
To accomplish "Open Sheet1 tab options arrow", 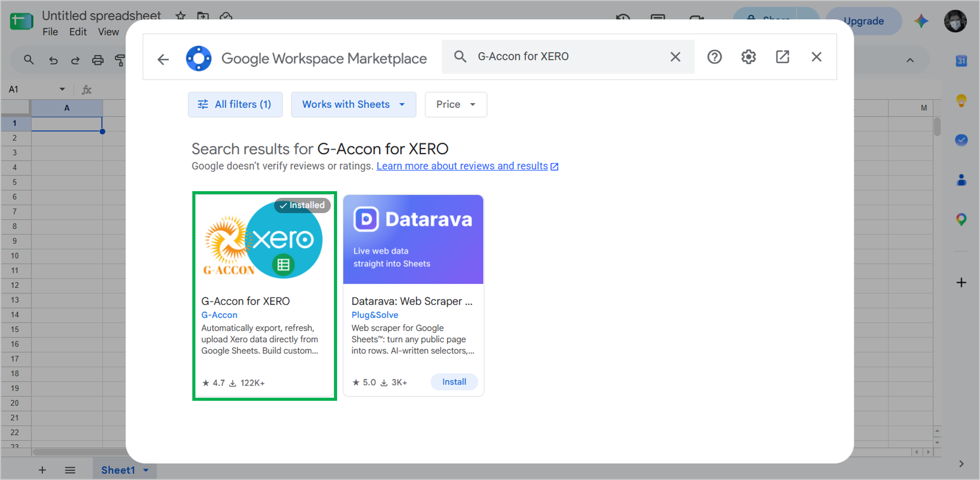I will (146, 470).
